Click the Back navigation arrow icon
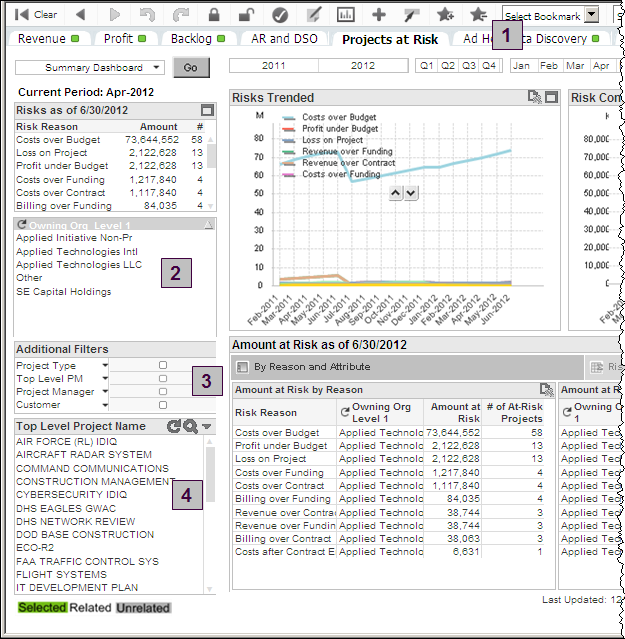 pos(80,15)
